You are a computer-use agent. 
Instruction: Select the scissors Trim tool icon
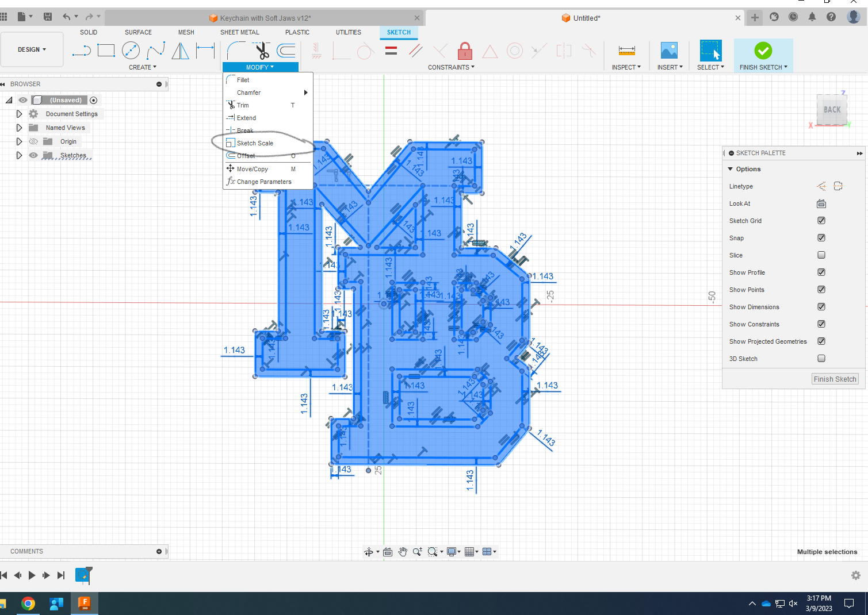tap(262, 51)
